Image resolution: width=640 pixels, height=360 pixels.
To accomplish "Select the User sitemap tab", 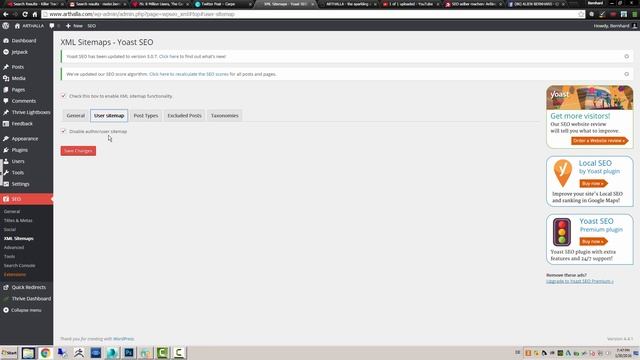I will click(x=109, y=116).
